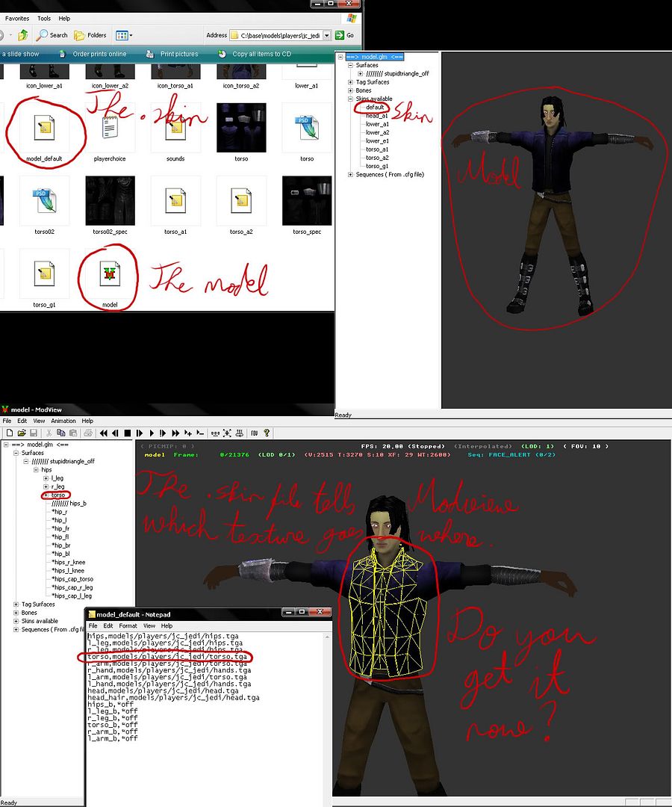
Task: Open the Animation menu in ModView
Action: coord(63,421)
